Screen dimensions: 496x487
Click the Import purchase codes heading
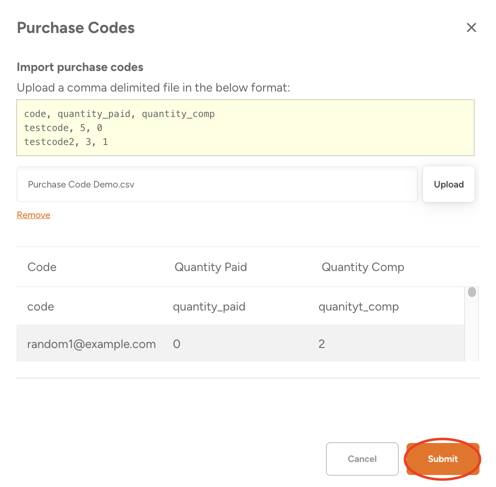tap(80, 67)
